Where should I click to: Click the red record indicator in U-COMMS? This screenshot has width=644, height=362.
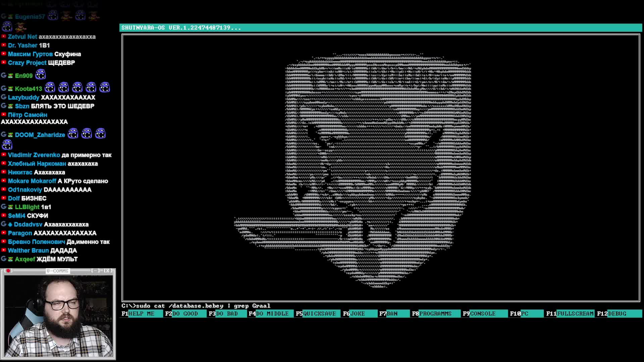coord(8,271)
